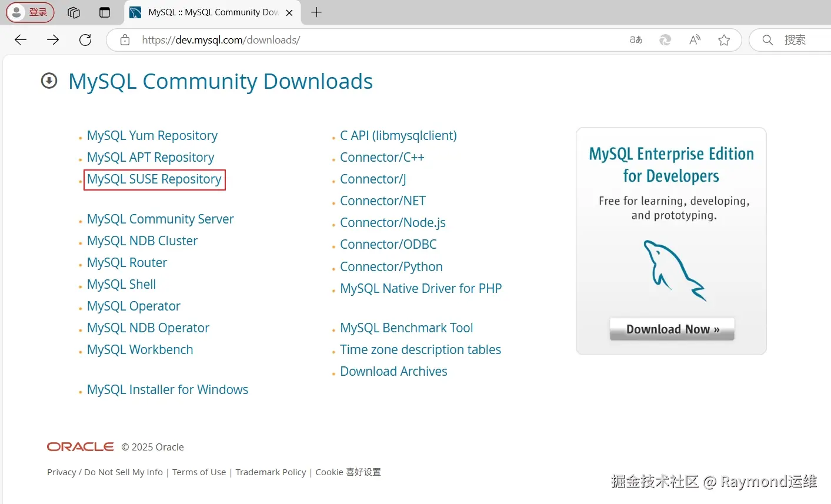The height and width of the screenshot is (504, 831).
Task: Open Cookie 喜好设置 footer link
Action: [348, 472]
